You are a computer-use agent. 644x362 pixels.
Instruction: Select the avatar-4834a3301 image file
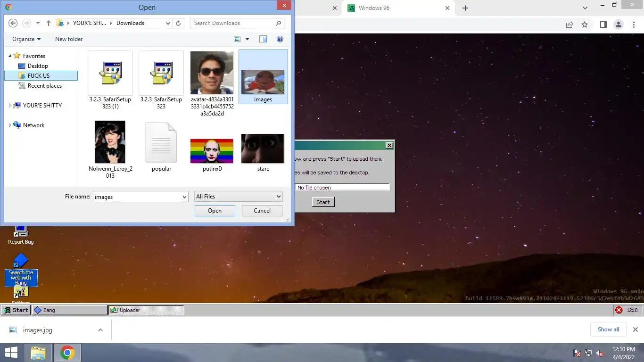pyautogui.click(x=212, y=84)
